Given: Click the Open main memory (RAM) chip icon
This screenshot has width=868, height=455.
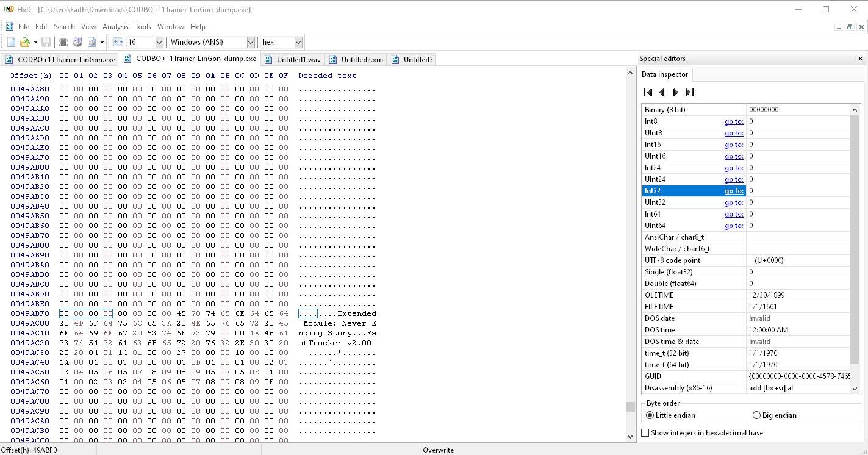Looking at the screenshot, I should (63, 42).
